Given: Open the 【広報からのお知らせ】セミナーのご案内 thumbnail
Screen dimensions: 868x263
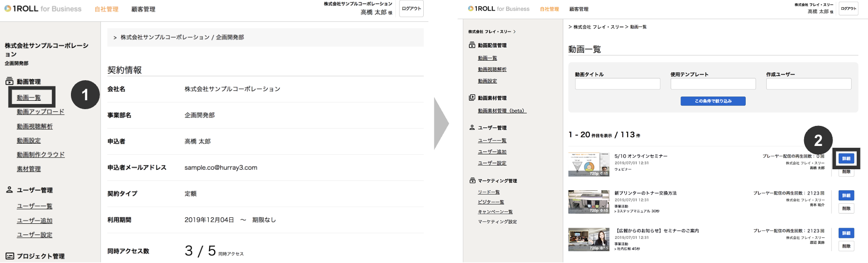Looking at the screenshot, I should (588, 240).
